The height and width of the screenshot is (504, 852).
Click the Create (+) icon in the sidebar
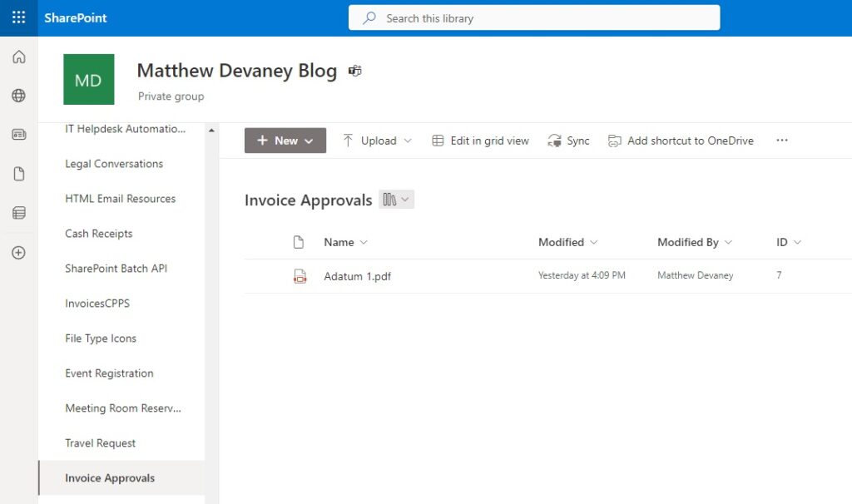coord(18,252)
